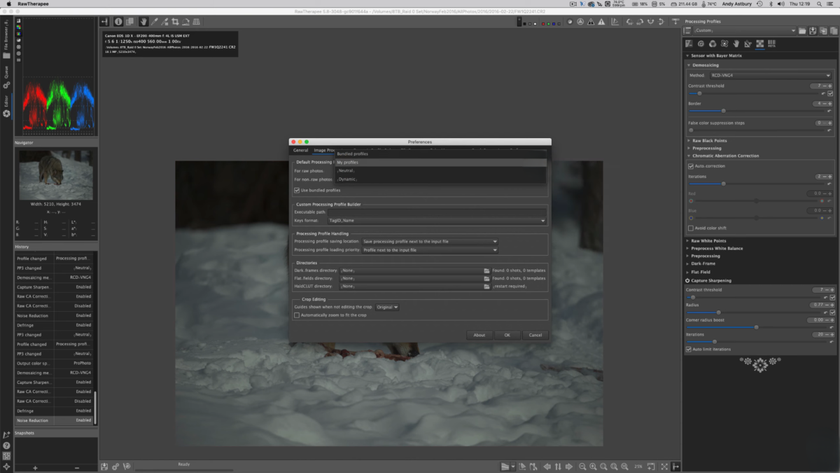The width and height of the screenshot is (840, 473).
Task: Go to the previous image arrow
Action: tap(547, 467)
